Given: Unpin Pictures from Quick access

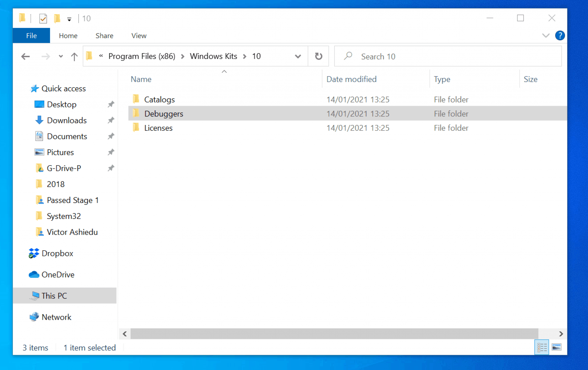Looking at the screenshot, I should point(111,152).
